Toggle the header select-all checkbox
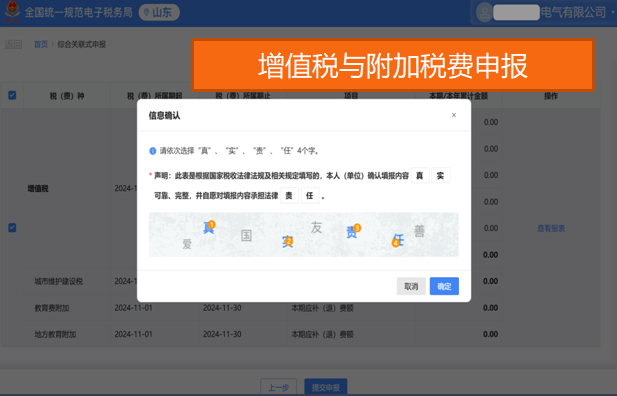Image resolution: width=617 pixels, height=396 pixels. pos(12,95)
